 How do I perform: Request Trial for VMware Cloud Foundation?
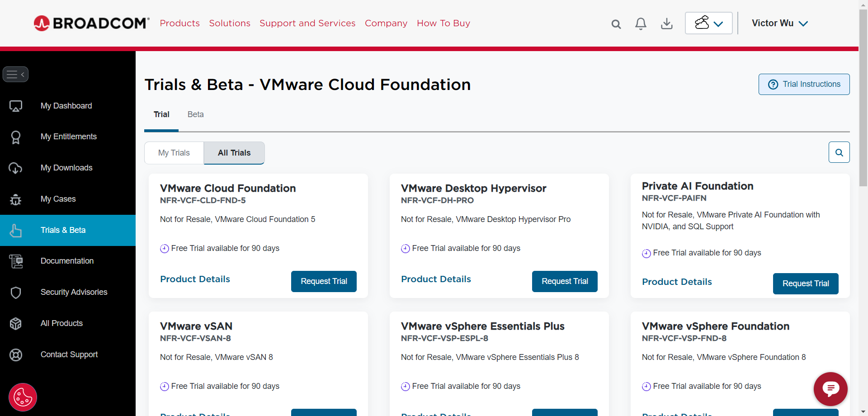pos(324,281)
